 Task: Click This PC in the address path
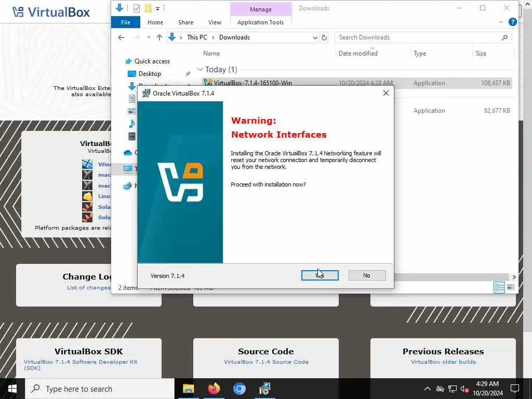tap(197, 37)
